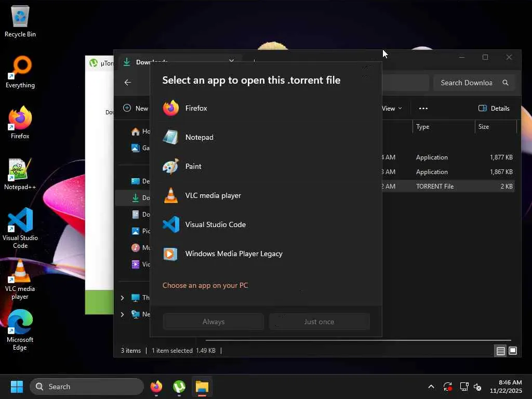Toggle the Details pane button
This screenshot has height=399, width=532.
(x=494, y=108)
